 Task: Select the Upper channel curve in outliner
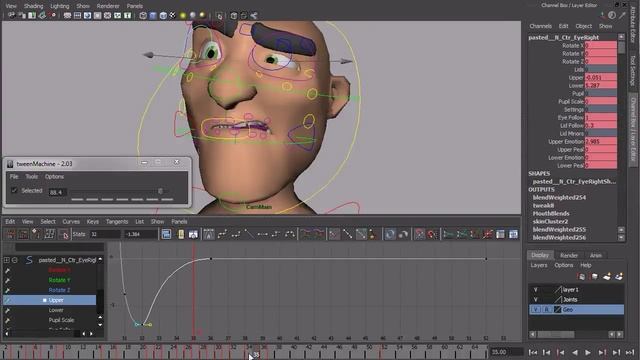[x=56, y=300]
